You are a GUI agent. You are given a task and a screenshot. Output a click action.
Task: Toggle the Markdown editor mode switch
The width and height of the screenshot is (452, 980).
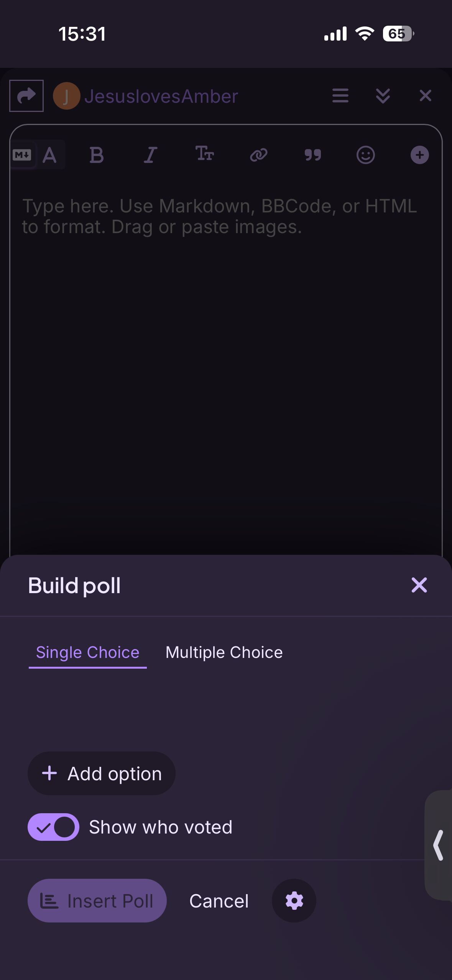37,155
